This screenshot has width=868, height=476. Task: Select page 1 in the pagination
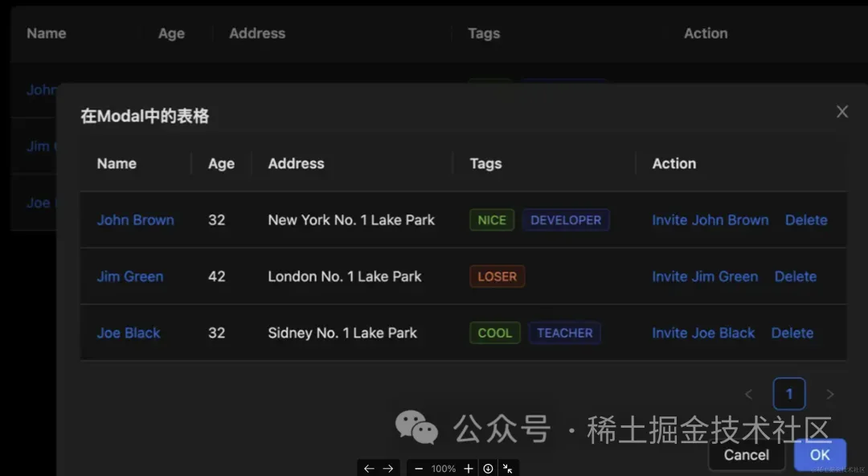(789, 394)
